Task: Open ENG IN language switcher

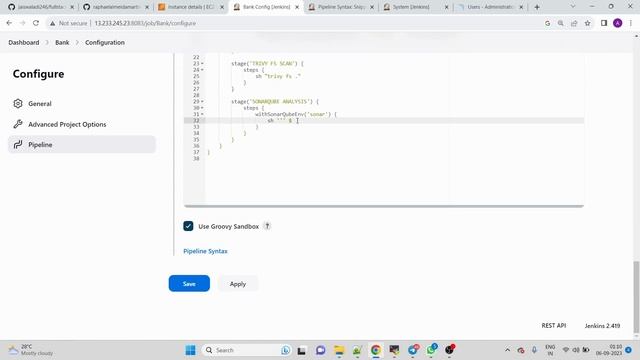Action: (x=550, y=350)
